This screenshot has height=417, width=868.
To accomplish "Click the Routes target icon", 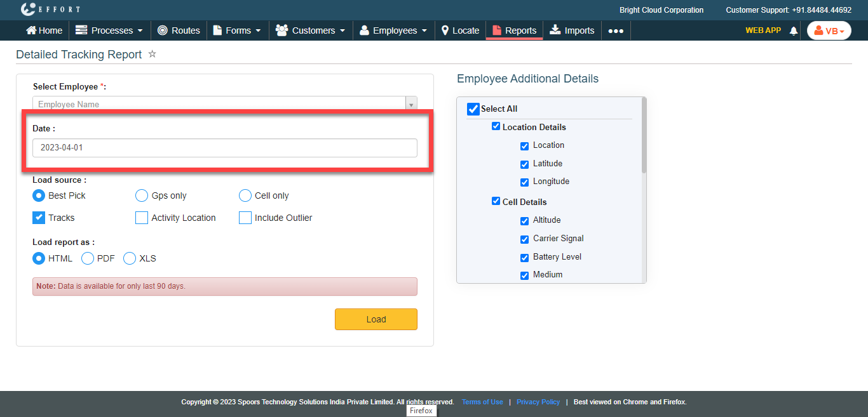I will click(163, 30).
